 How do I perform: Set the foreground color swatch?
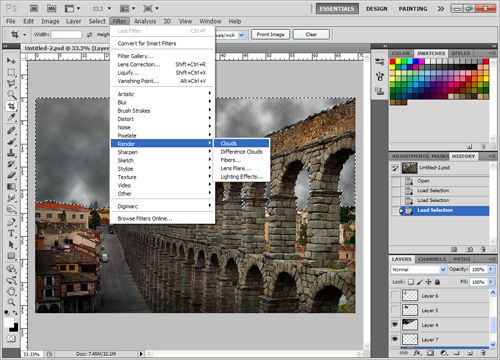coord(8,322)
